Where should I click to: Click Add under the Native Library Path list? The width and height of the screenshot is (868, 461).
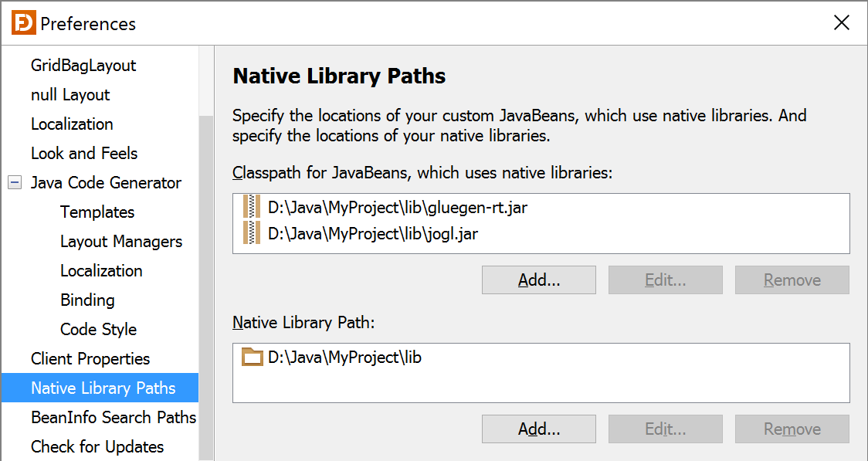[x=538, y=429]
